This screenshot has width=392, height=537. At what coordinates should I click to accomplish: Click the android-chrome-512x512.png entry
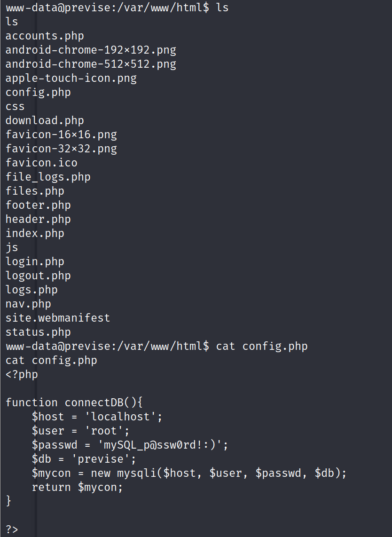(91, 64)
